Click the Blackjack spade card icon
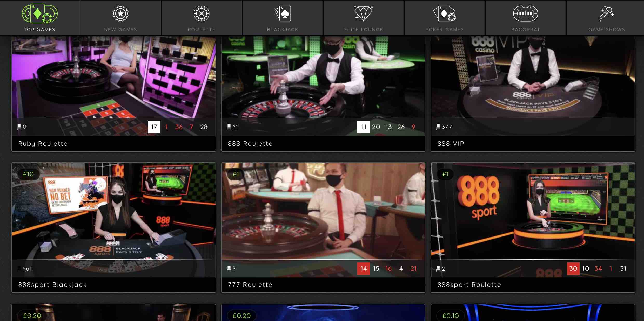The width and height of the screenshot is (644, 321). (283, 13)
